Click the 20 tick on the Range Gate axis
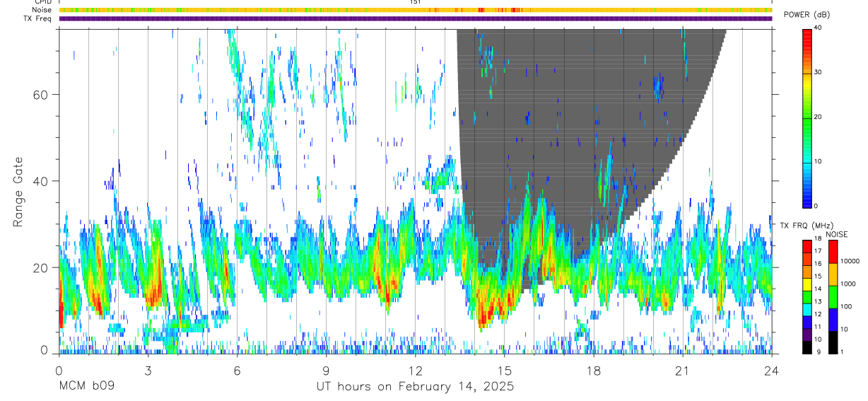868x401 pixels. tap(41, 267)
